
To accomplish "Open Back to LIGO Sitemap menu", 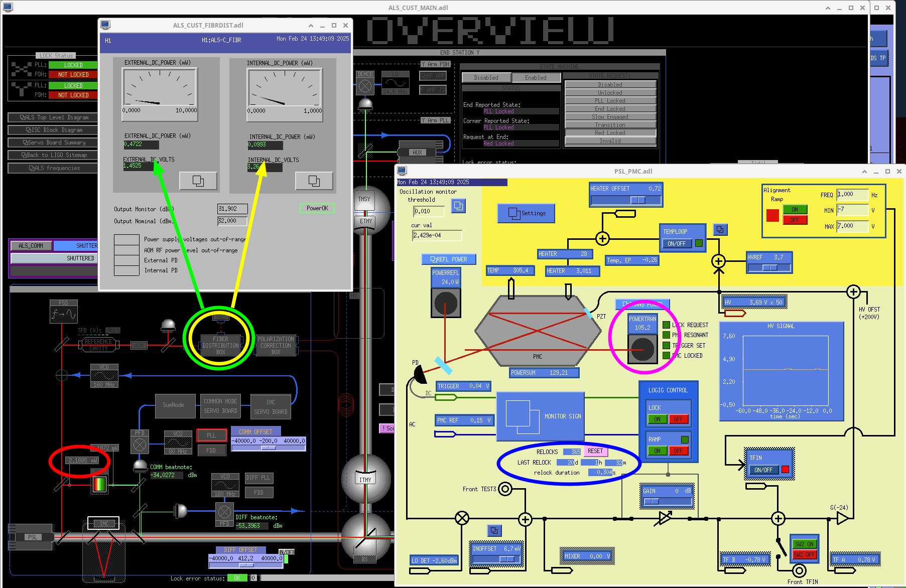I will [x=53, y=155].
